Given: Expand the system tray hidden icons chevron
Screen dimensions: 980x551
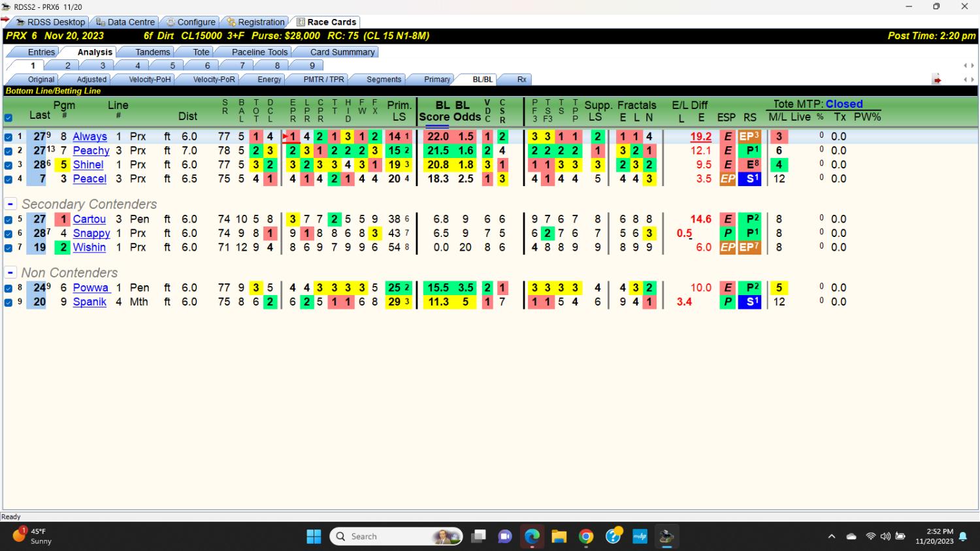Looking at the screenshot, I should click(831, 537).
